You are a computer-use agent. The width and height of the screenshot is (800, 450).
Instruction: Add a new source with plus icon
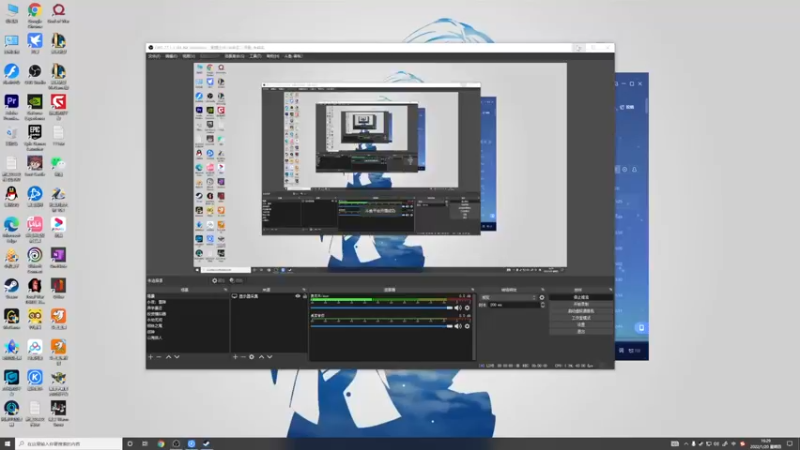[235, 357]
